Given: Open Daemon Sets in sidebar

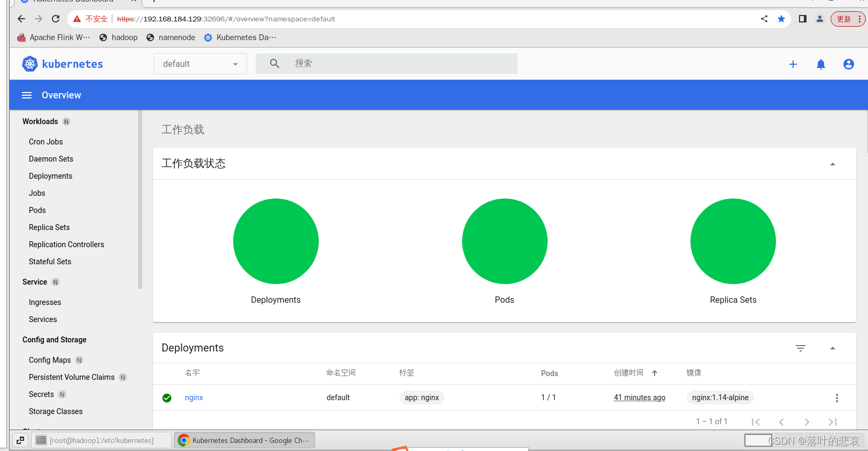Looking at the screenshot, I should click(51, 159).
